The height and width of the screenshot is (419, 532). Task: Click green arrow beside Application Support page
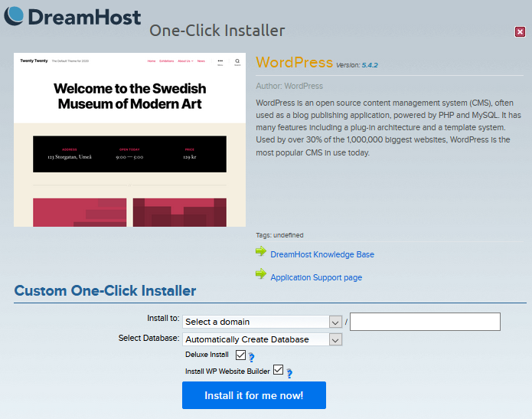pyautogui.click(x=261, y=273)
